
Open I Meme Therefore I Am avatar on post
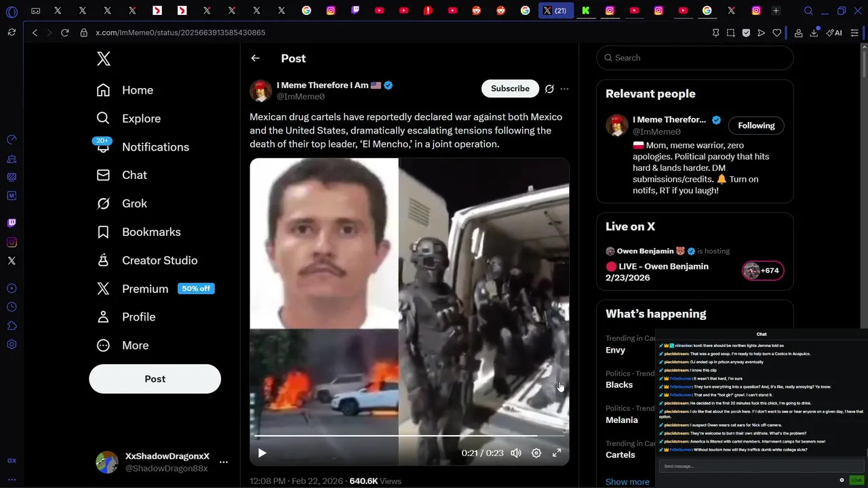tap(261, 91)
